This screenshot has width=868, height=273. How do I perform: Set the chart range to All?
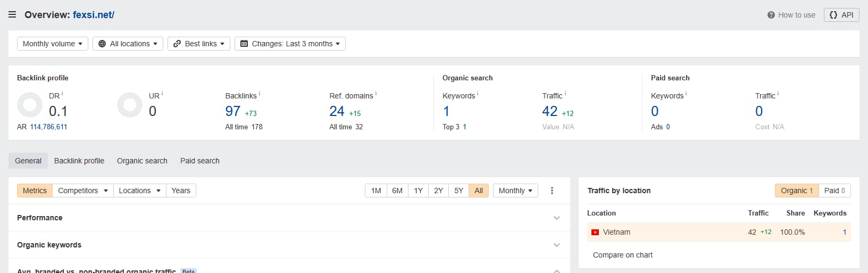coord(479,191)
